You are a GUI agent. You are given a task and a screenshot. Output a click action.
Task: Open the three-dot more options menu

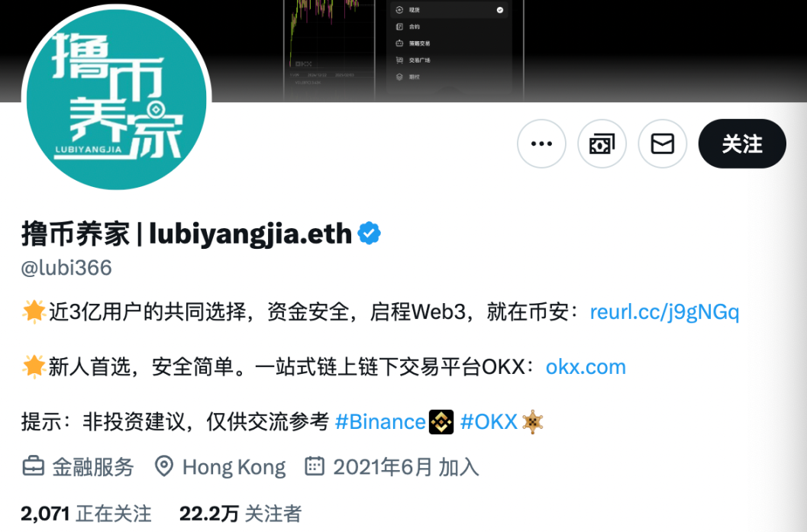coord(541,143)
